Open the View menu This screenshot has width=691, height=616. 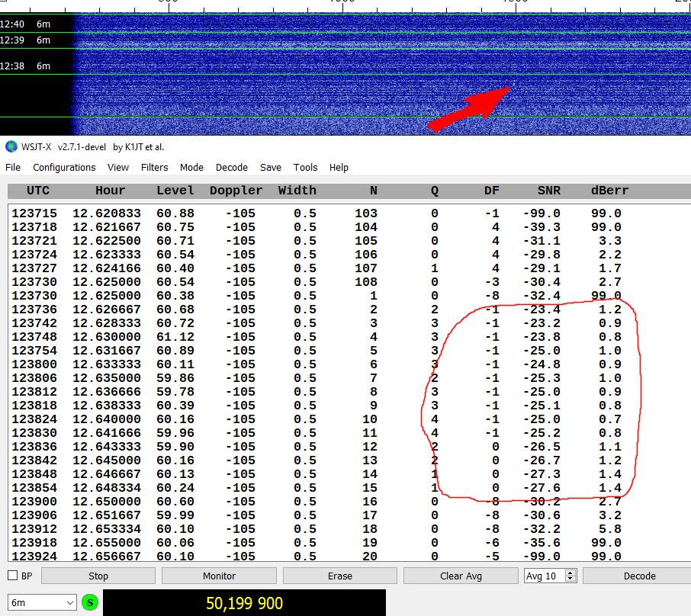pos(118,167)
